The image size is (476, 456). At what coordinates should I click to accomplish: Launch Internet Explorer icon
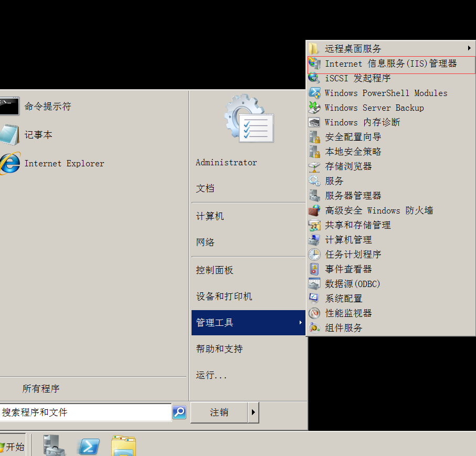coord(10,163)
